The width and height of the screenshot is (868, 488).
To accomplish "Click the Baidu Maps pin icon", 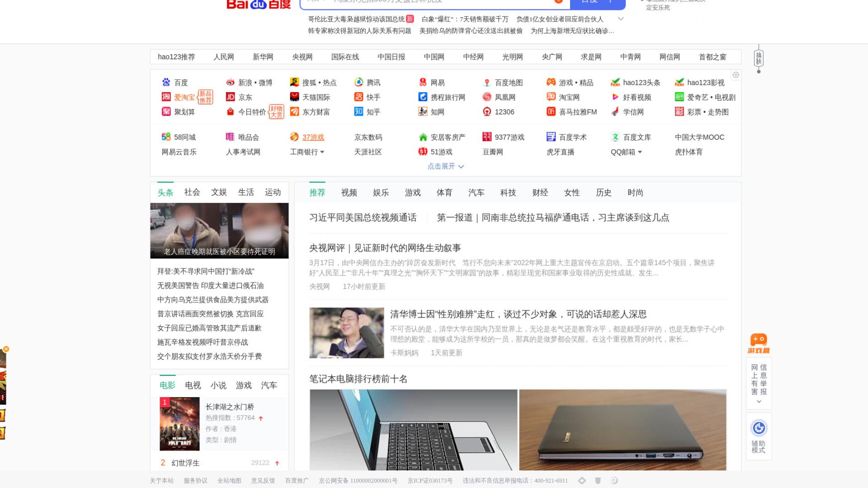I will click(x=487, y=82).
